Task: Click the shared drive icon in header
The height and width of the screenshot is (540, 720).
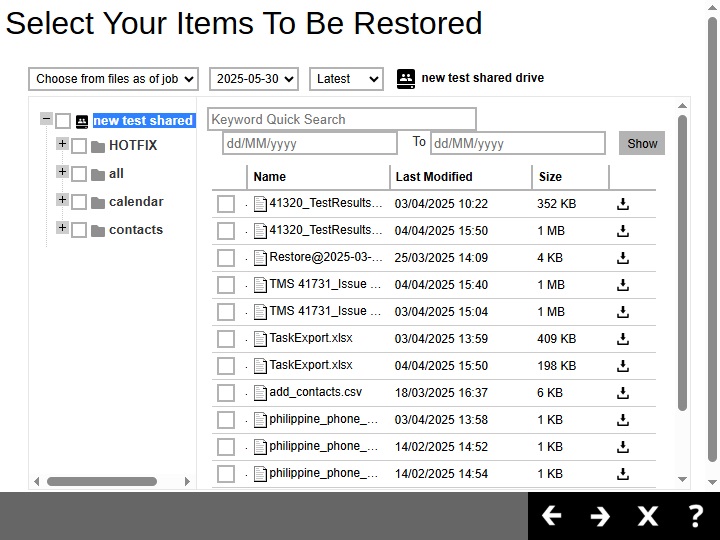Action: pos(406,79)
